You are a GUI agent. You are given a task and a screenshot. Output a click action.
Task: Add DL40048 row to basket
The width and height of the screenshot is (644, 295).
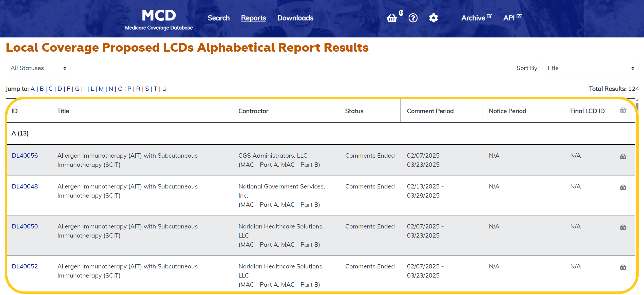coord(623,187)
